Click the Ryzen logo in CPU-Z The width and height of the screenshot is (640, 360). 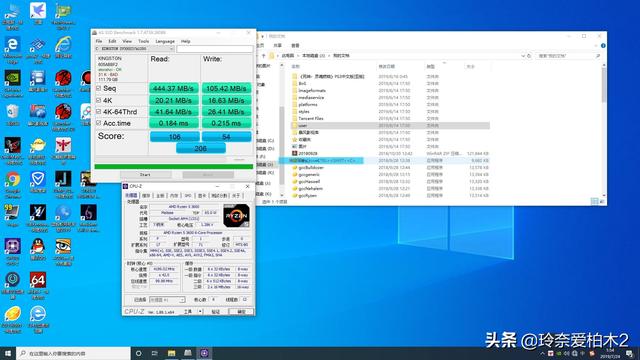(x=236, y=216)
